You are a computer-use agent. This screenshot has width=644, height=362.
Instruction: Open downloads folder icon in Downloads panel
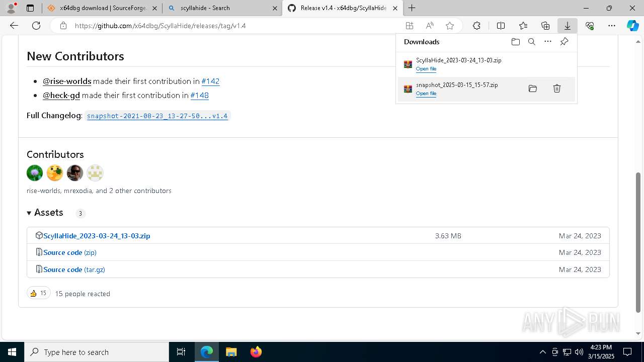[x=515, y=42]
